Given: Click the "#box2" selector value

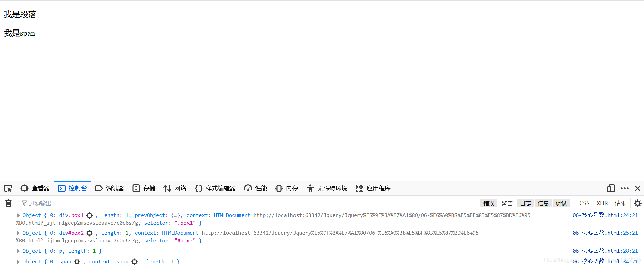Looking at the screenshot, I should click(x=185, y=241).
